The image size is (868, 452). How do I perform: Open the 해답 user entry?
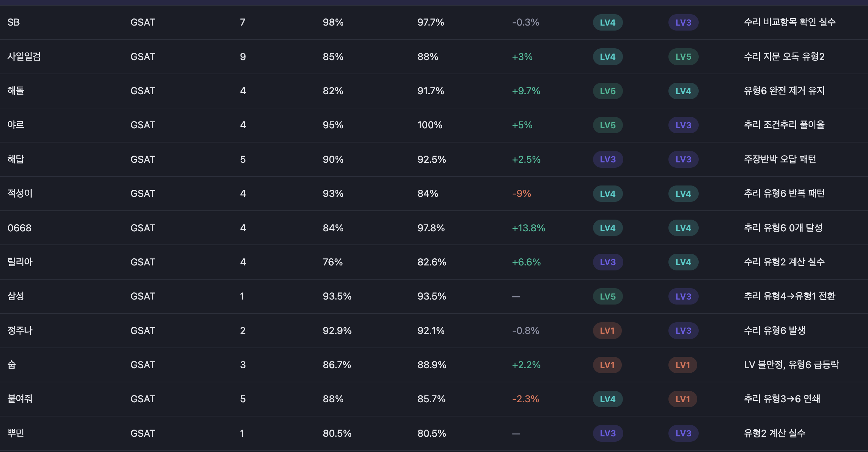point(16,159)
